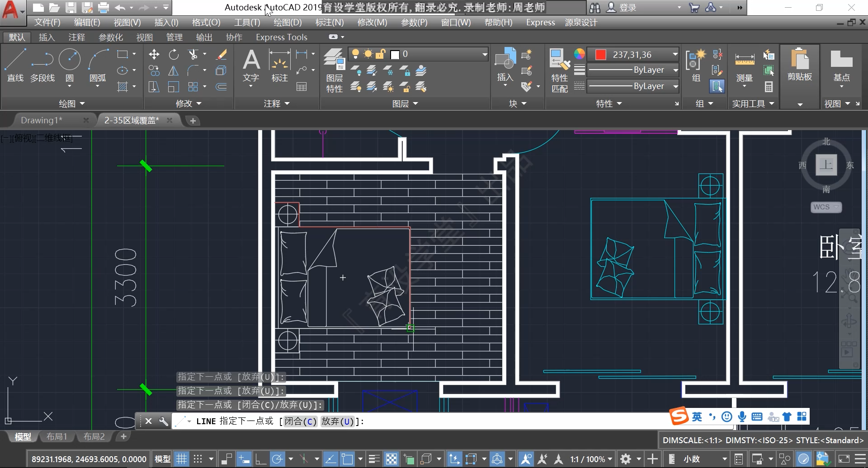
Task: Click the Group (组) icon
Action: click(x=696, y=66)
